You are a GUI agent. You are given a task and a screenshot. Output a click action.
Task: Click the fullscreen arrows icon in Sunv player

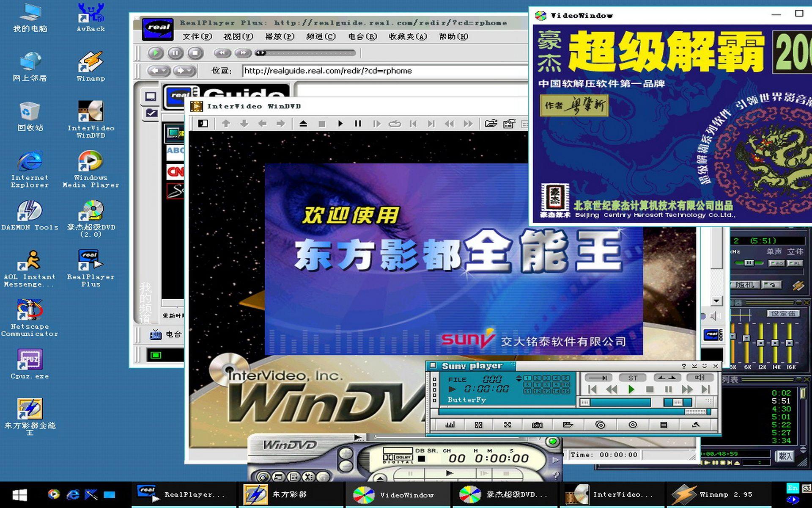click(507, 425)
